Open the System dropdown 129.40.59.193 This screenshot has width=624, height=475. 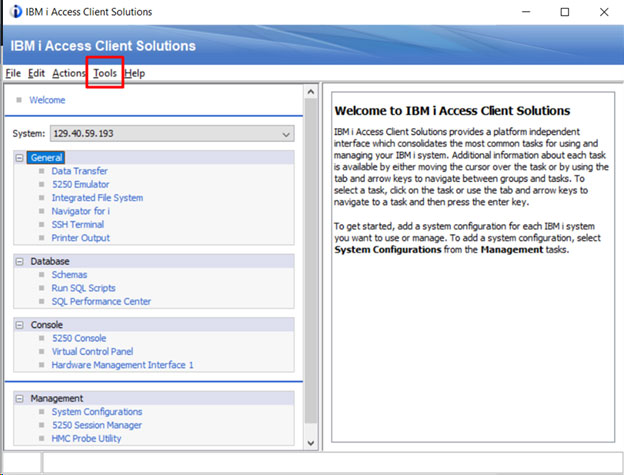(172, 134)
